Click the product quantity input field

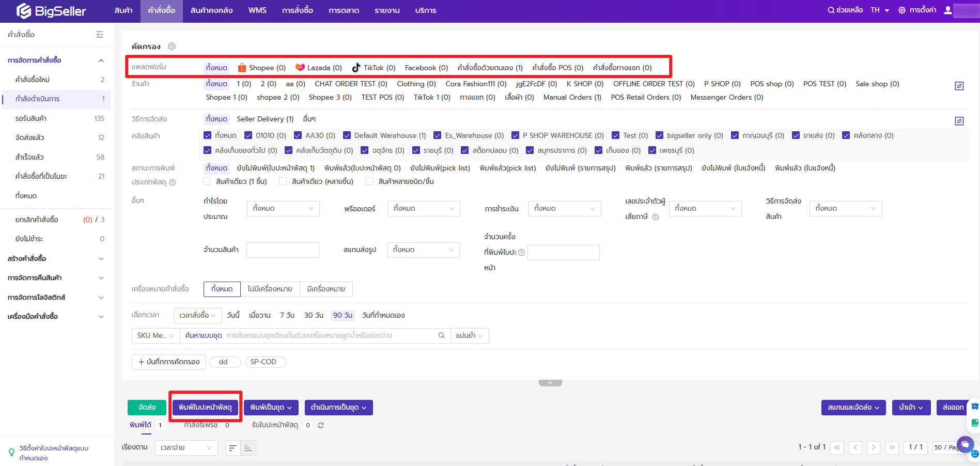[283, 250]
